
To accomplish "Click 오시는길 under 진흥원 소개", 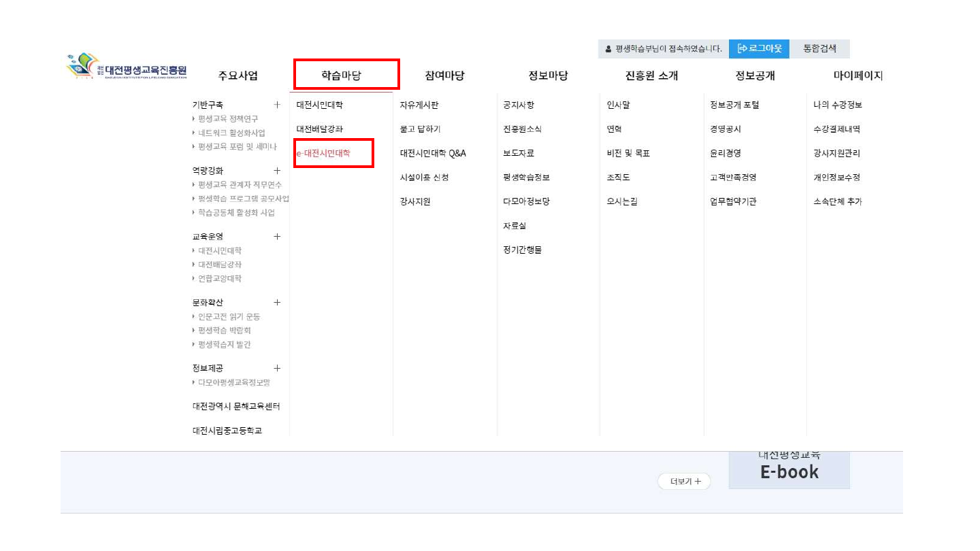I will pos(622,201).
